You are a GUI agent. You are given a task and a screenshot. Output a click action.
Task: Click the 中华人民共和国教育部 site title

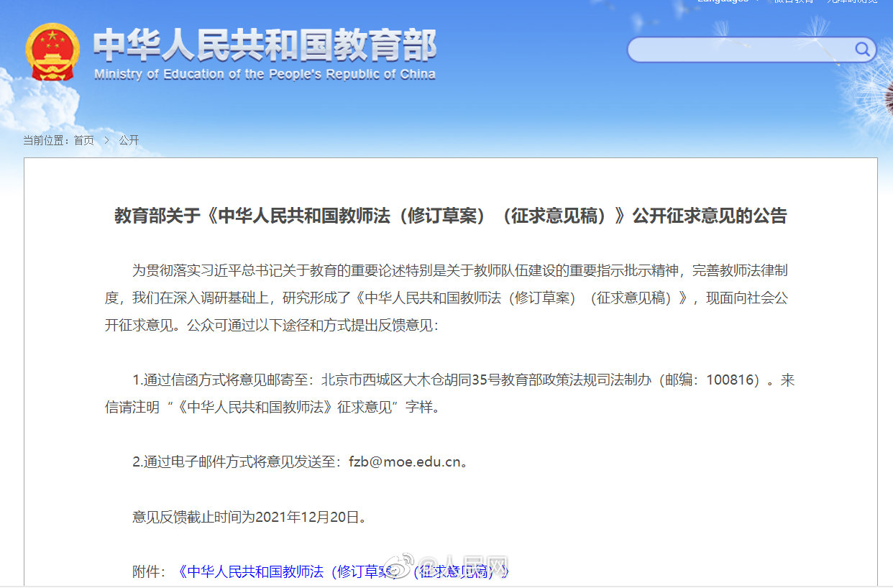pyautogui.click(x=265, y=46)
